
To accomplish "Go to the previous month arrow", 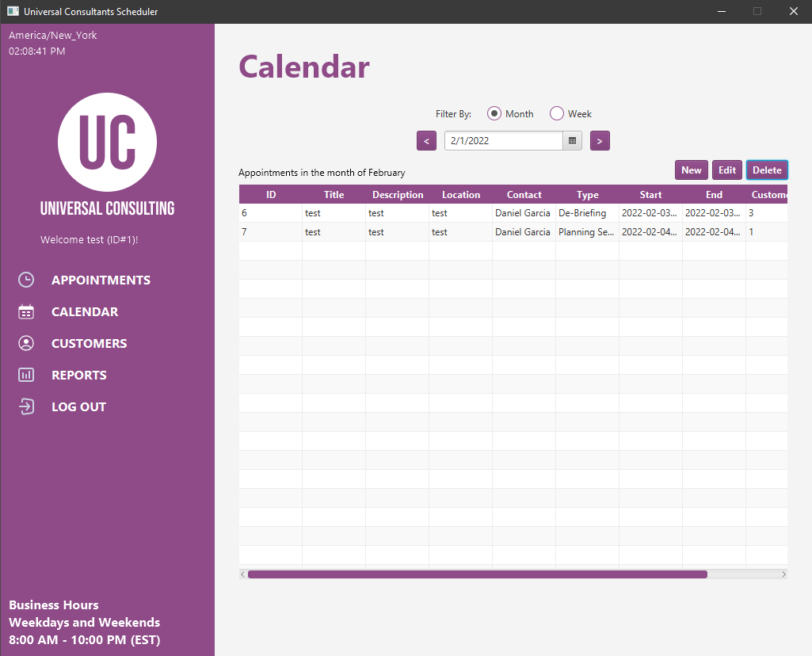I will coord(426,141).
